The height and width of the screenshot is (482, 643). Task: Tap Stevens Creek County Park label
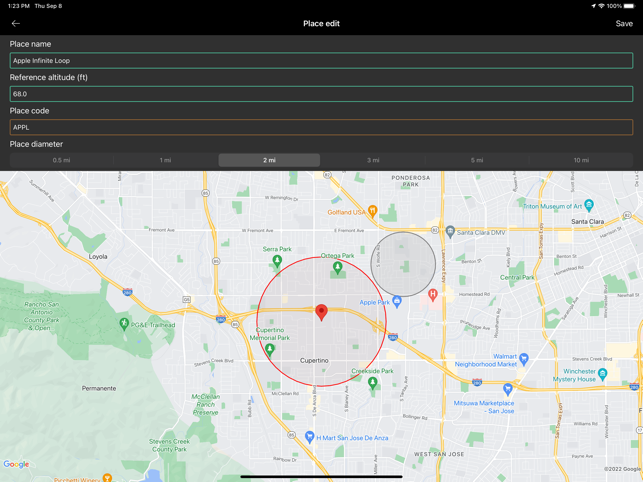pos(169,445)
